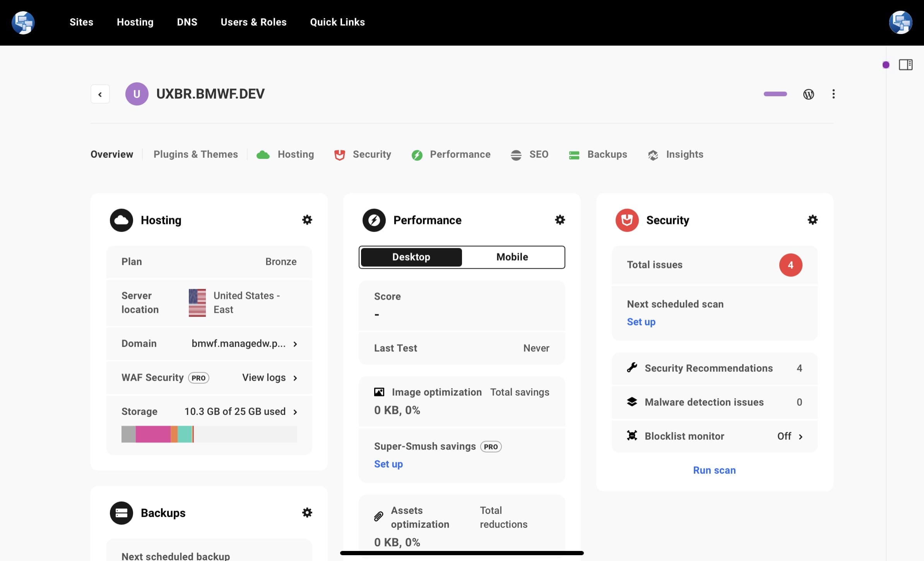Open the Sites menu

(x=81, y=22)
